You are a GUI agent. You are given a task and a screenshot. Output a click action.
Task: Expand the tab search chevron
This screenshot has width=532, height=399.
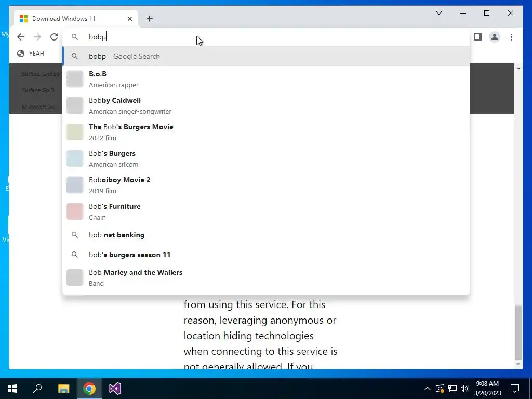pos(438,13)
